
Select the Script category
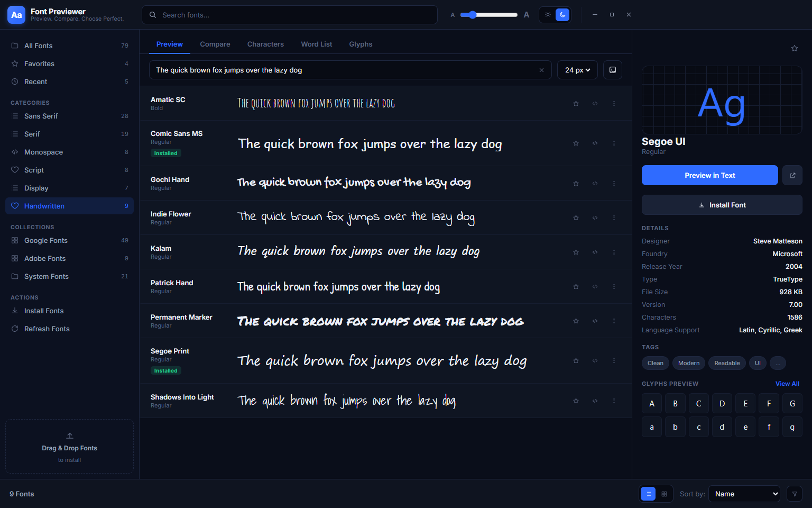tap(69, 170)
